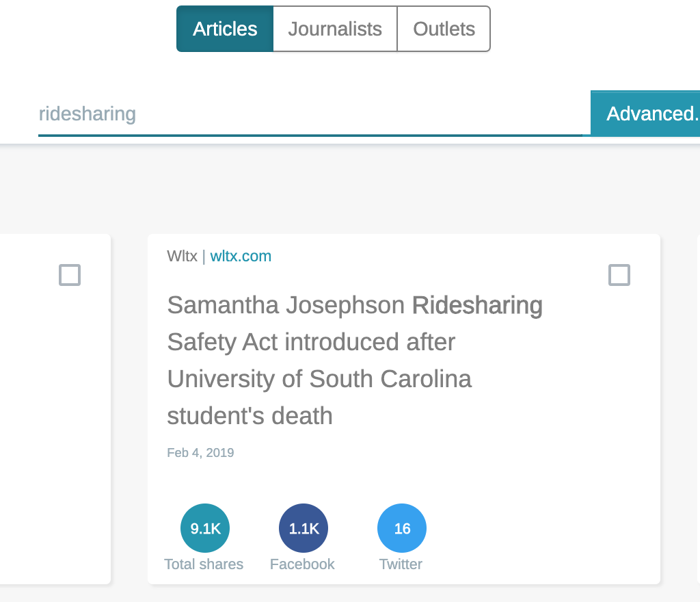The width and height of the screenshot is (700, 602).
Task: Click the Total shares label
Action: [204, 564]
